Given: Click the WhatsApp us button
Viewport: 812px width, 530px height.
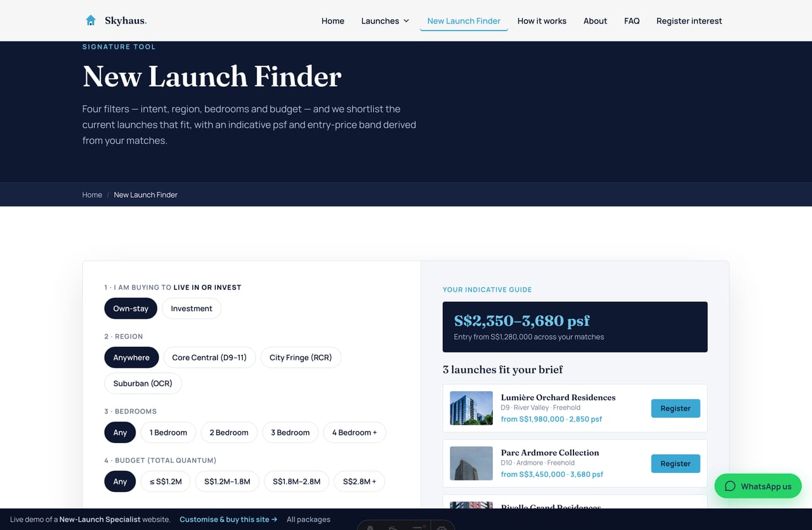Looking at the screenshot, I should point(758,486).
